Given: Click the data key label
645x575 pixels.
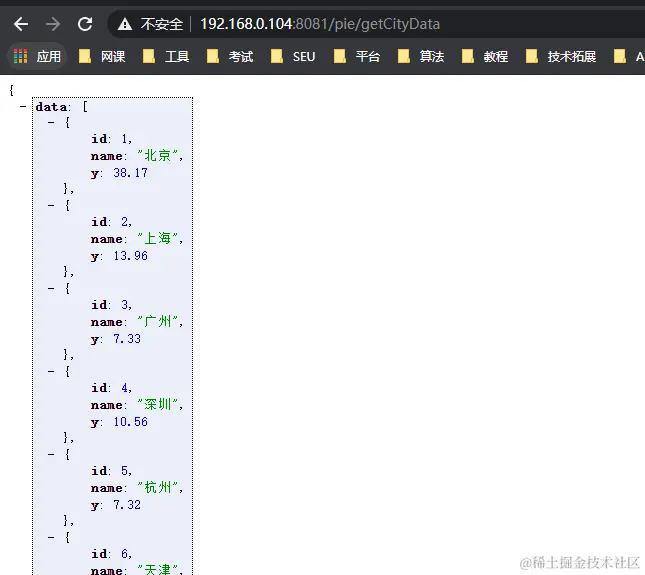Looking at the screenshot, I should pyautogui.click(x=51, y=107).
